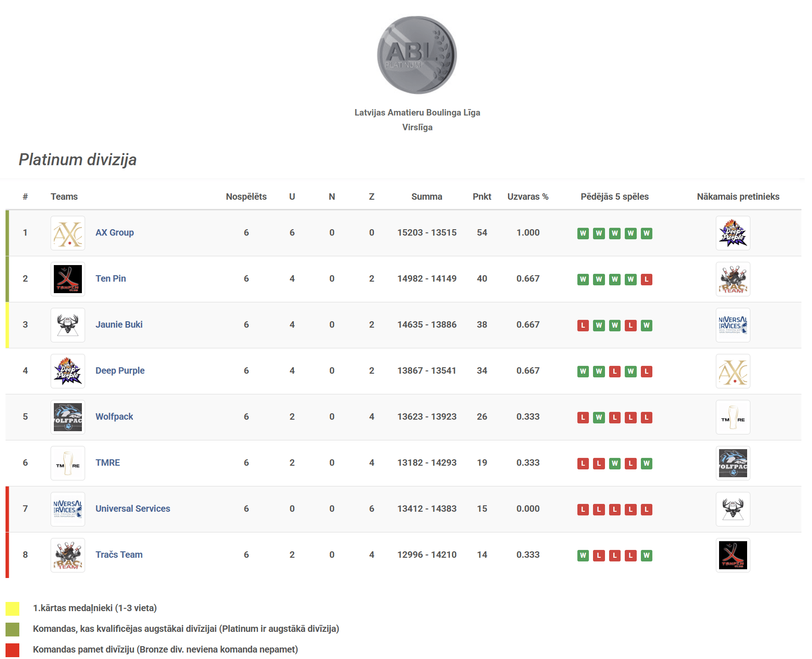Open the AX Group team link
812x659 pixels.
coord(115,232)
